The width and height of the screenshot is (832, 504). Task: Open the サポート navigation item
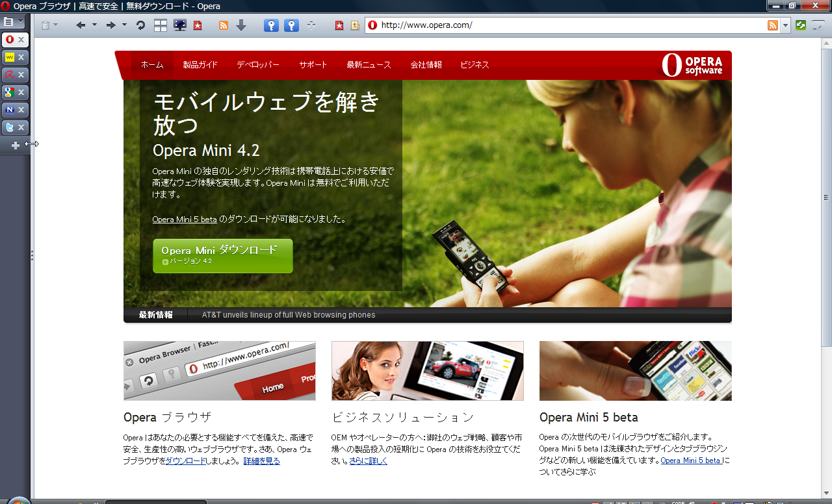[313, 65]
